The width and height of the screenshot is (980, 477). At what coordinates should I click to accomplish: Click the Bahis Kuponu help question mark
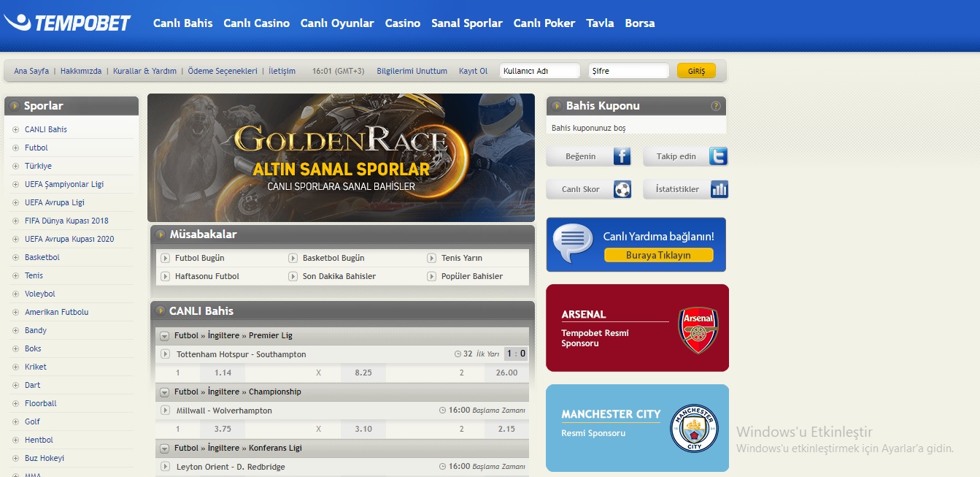[x=716, y=106]
